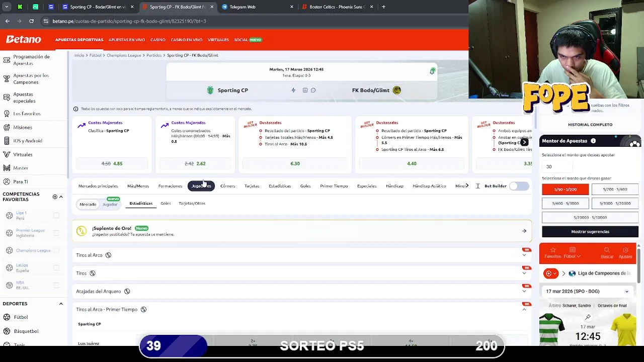
Task: Select the Goles sub-tab under Jugadores
Action: click(x=166, y=203)
